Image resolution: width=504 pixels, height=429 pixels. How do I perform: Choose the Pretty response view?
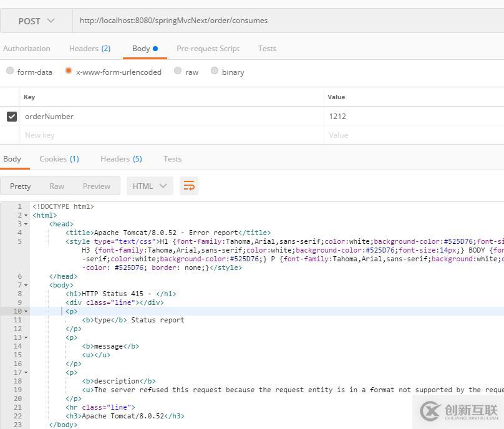(x=20, y=186)
